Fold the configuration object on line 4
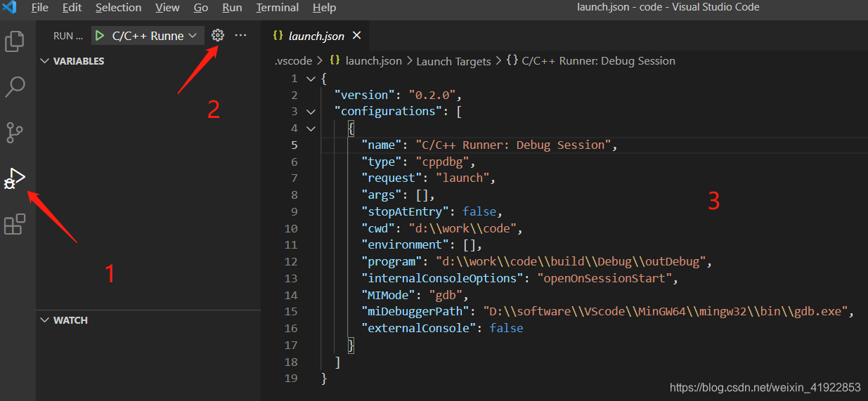The width and height of the screenshot is (868, 401). [311, 129]
